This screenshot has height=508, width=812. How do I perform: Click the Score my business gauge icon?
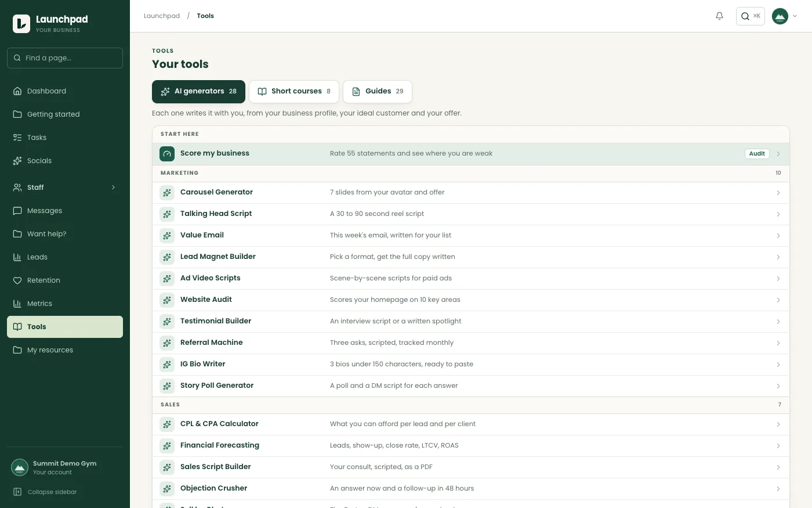coord(167,154)
